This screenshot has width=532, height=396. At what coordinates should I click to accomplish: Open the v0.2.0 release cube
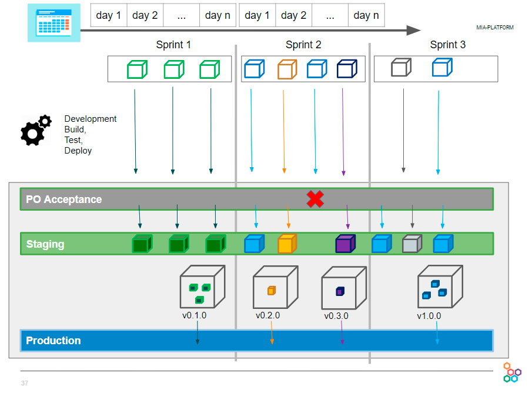point(276,287)
